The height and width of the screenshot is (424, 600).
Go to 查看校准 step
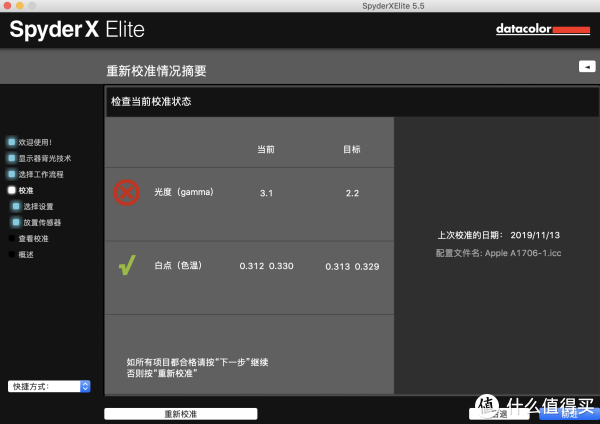tap(29, 238)
